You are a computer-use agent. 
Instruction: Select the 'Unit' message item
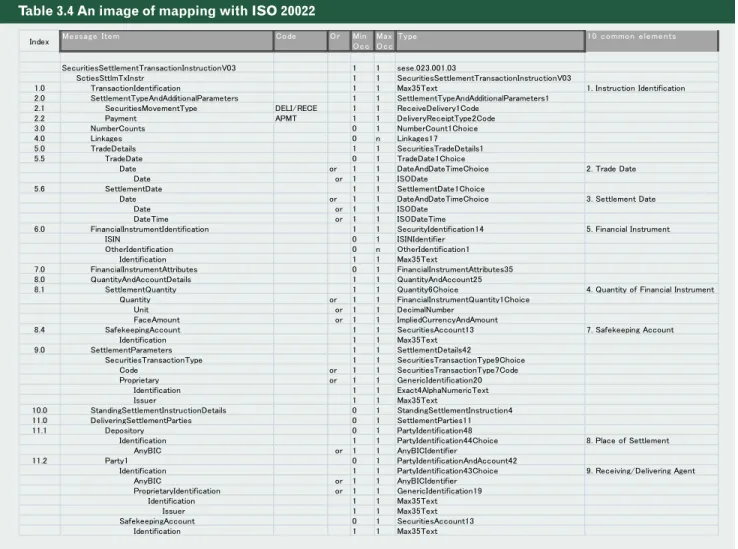tap(141, 310)
